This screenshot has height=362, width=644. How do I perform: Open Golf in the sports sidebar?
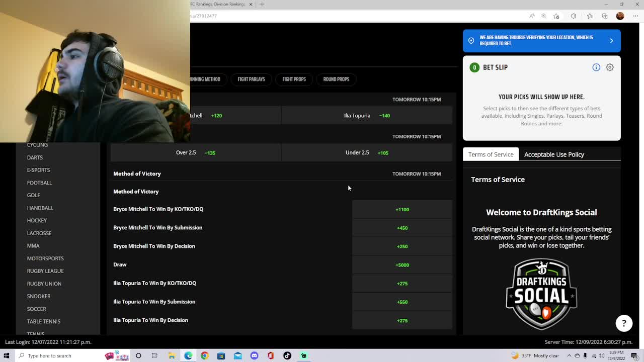pos(33,195)
